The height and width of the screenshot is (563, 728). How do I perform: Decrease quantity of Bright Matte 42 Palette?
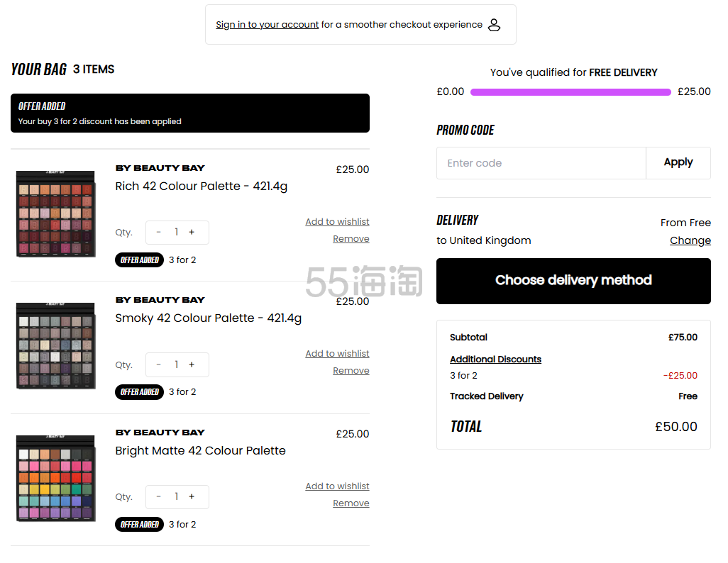click(x=158, y=496)
